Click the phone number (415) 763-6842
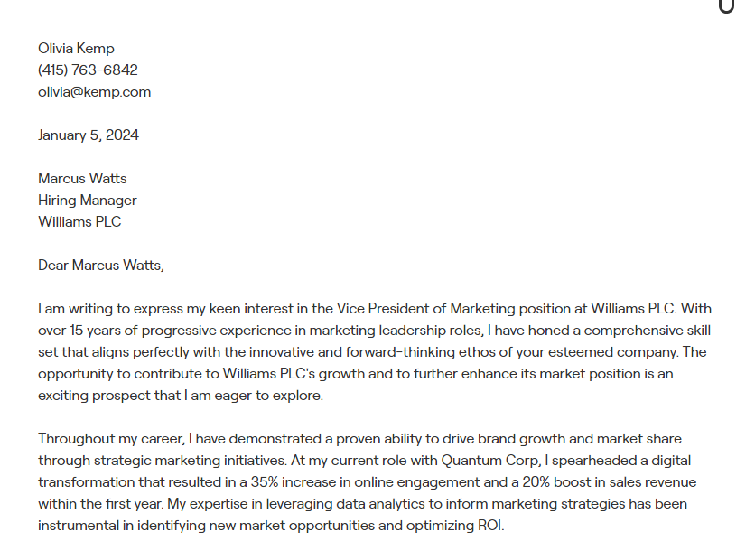Viewport: 755px width, 560px height. pyautogui.click(x=88, y=70)
